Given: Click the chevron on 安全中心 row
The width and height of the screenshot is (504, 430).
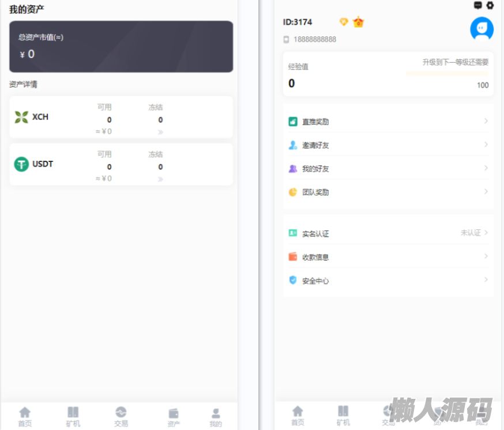Looking at the screenshot, I should pos(486,280).
